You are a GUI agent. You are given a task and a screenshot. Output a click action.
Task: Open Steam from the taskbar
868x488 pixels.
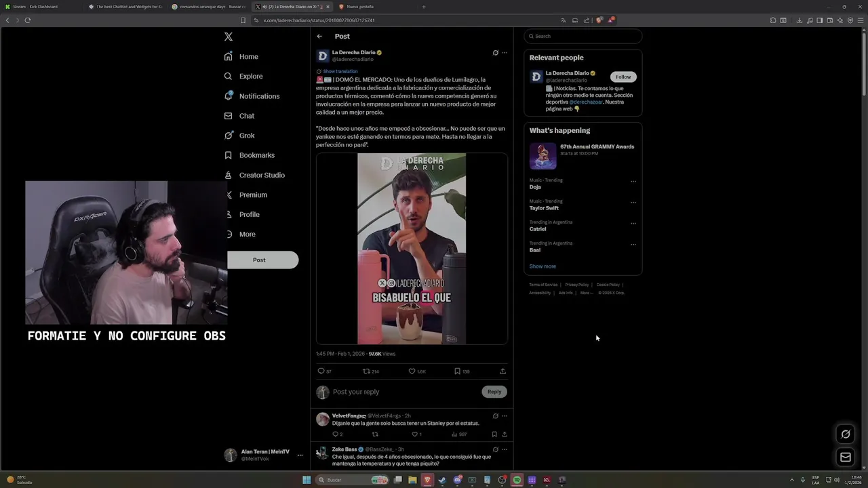(442, 480)
